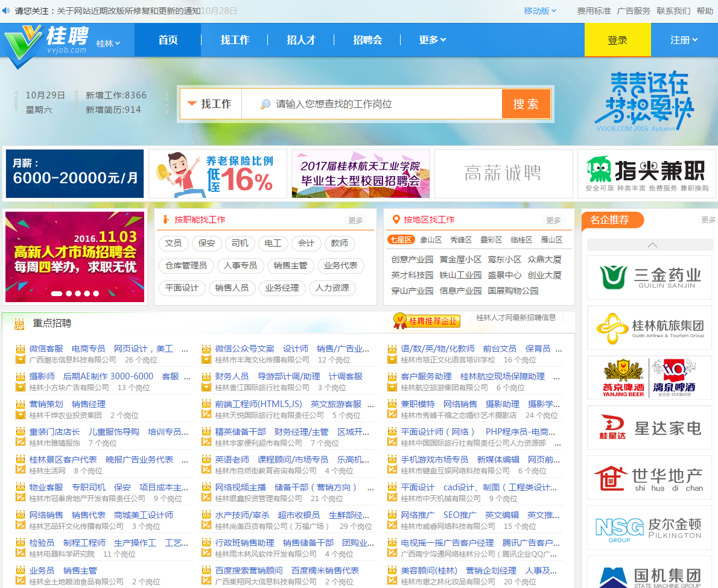The image size is (718, 588).
Task: Select the 平面设计 job tag
Action: (x=182, y=288)
